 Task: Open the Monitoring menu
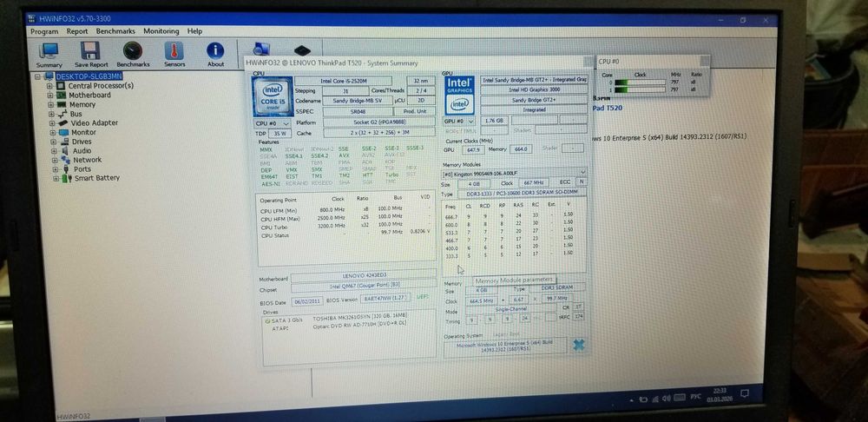coord(161,31)
